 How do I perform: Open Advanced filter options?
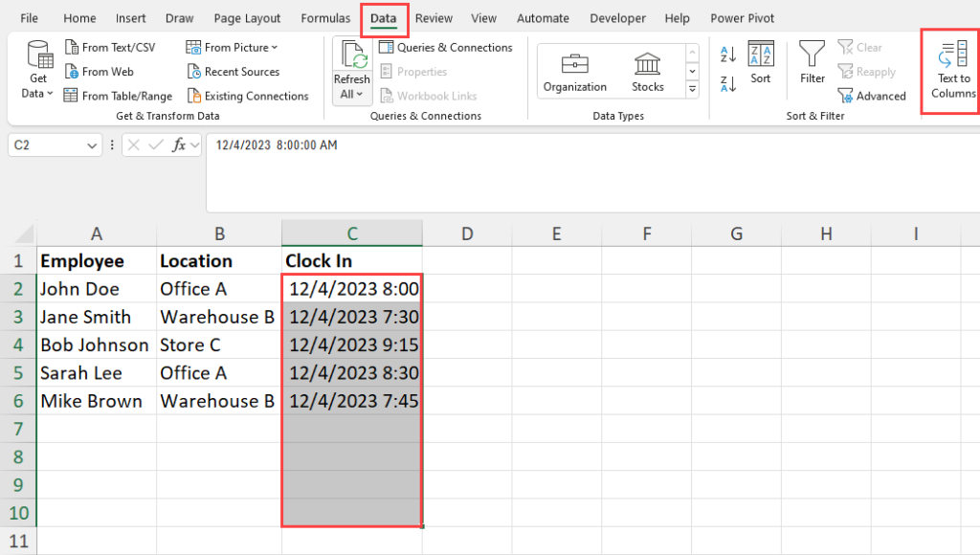[x=872, y=97]
